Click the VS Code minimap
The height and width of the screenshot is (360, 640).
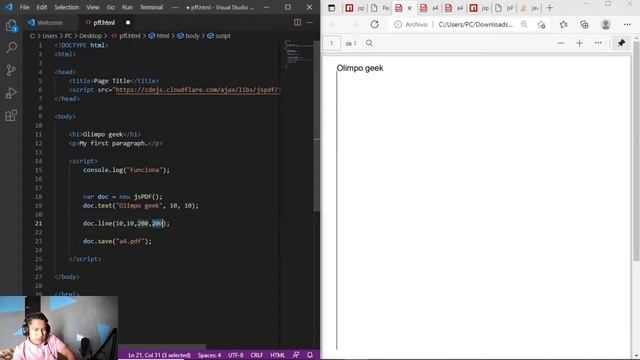pyautogui.click(x=298, y=55)
